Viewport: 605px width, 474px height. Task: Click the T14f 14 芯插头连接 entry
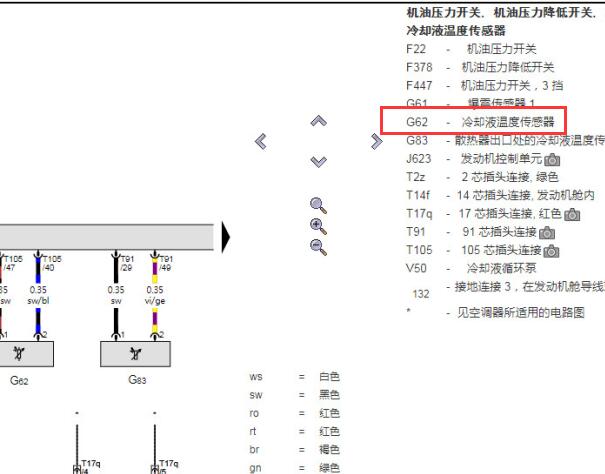pyautogui.click(x=500, y=195)
